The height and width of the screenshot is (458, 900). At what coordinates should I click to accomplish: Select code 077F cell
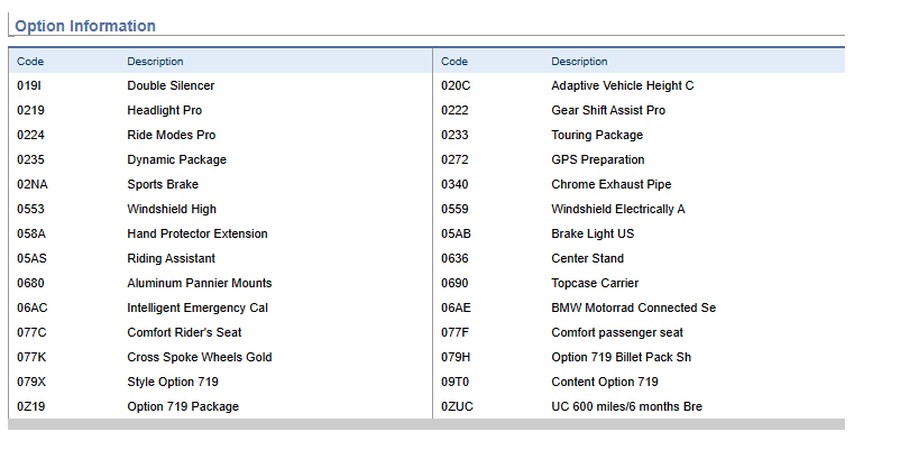[455, 332]
